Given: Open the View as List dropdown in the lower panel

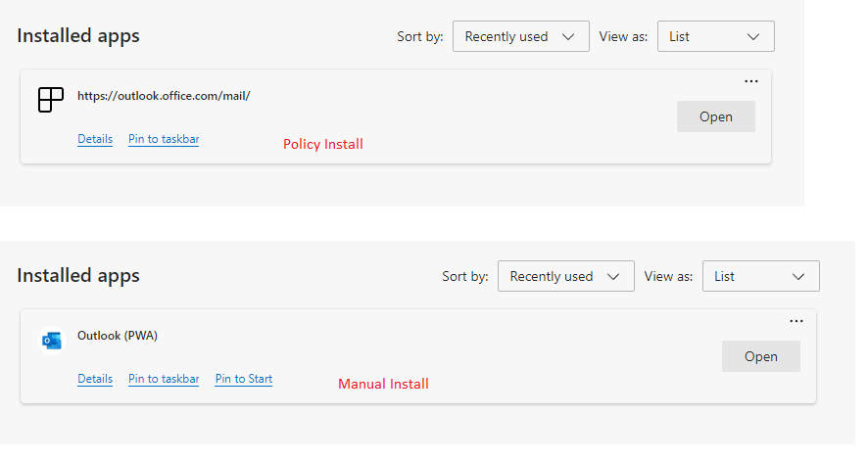Looking at the screenshot, I should (760, 276).
